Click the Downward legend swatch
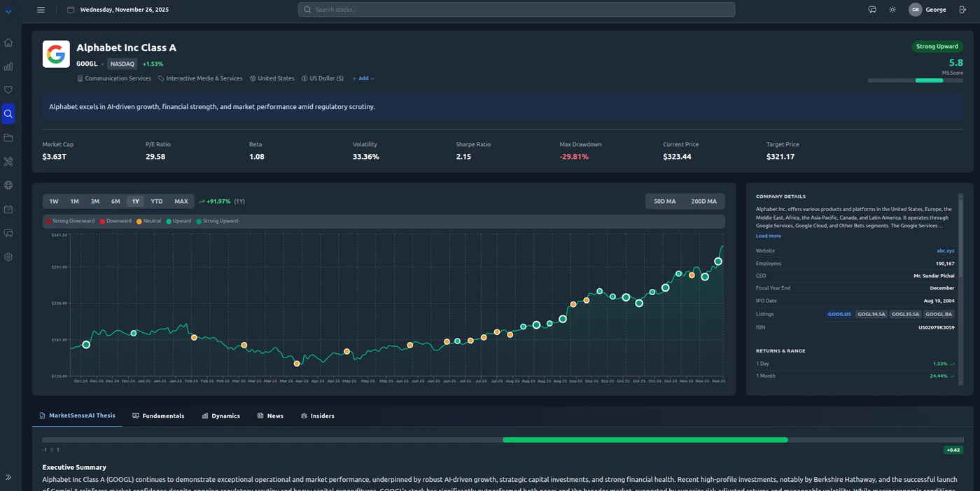Image resolution: width=980 pixels, height=491 pixels. pos(102,221)
